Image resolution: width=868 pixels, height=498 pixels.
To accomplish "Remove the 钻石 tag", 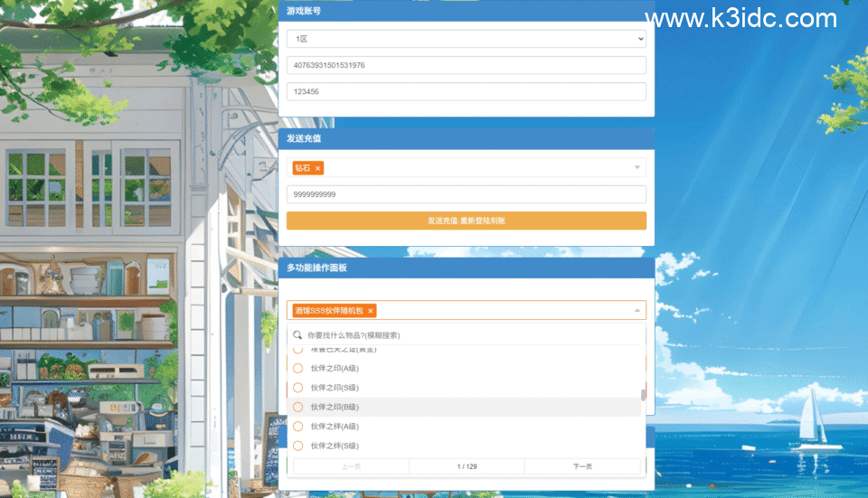I will pyautogui.click(x=317, y=168).
